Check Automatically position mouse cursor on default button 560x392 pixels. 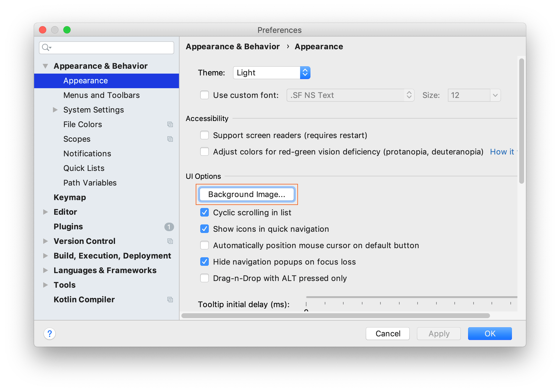(x=204, y=245)
